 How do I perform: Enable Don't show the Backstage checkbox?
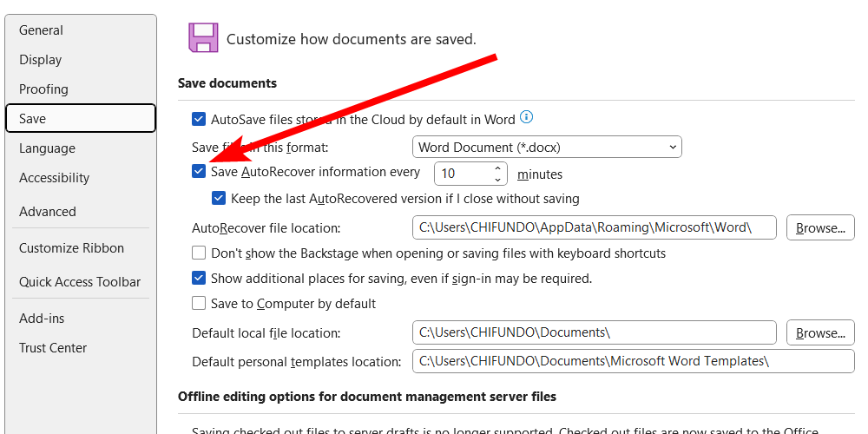click(x=198, y=253)
